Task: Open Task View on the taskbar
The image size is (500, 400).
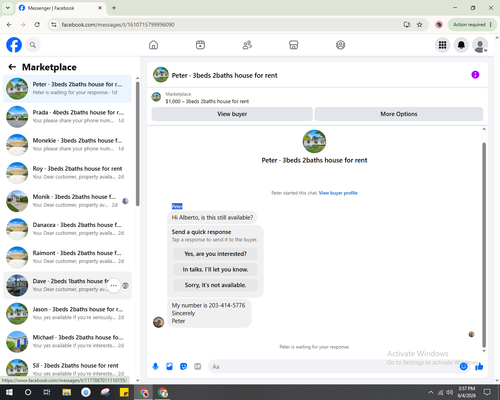Action: pyautogui.click(x=47, y=392)
